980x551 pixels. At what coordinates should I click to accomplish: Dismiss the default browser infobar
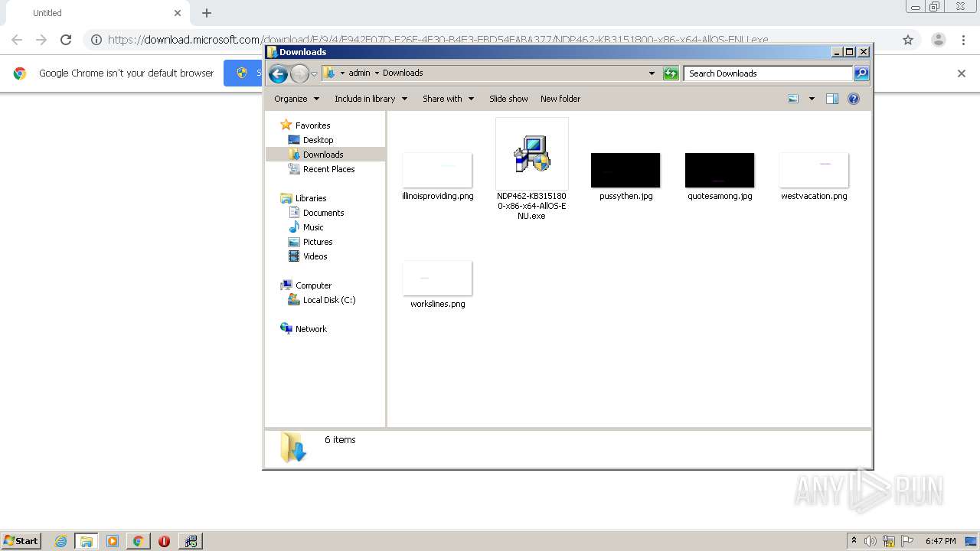tap(962, 73)
